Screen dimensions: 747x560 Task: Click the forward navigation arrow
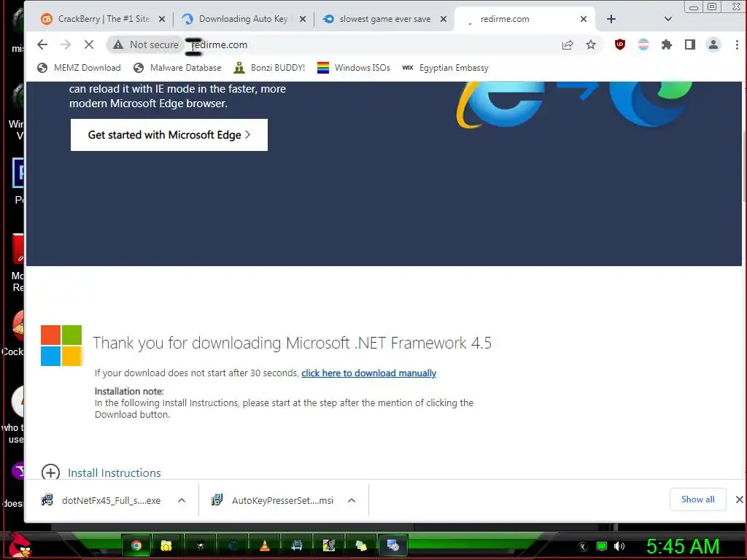tap(66, 44)
